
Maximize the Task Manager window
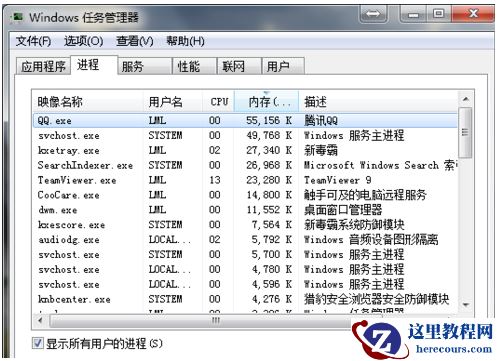pos(439,14)
